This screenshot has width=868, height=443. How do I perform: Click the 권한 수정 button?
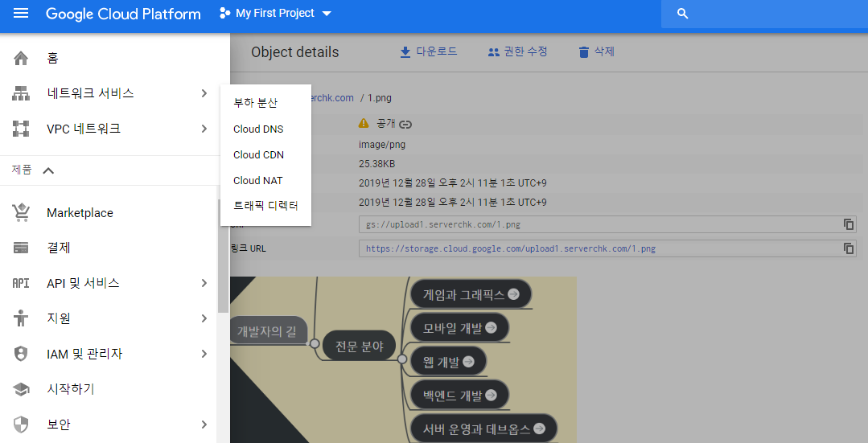pos(517,52)
